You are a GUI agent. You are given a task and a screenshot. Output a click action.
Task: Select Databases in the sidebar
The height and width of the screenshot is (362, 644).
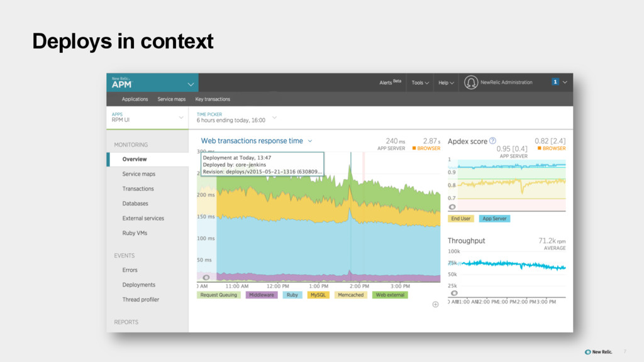[x=135, y=204]
